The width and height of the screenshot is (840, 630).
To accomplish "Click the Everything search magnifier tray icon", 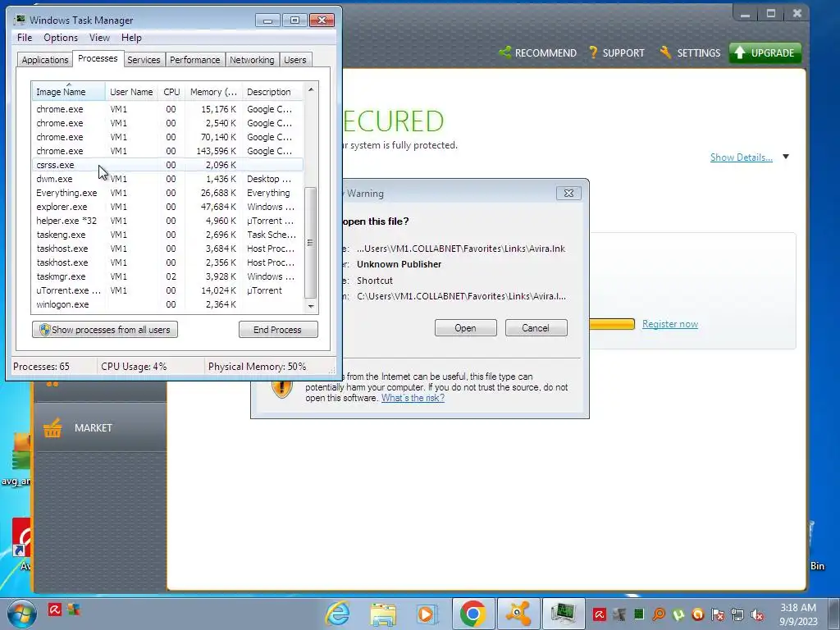I will 659,614.
